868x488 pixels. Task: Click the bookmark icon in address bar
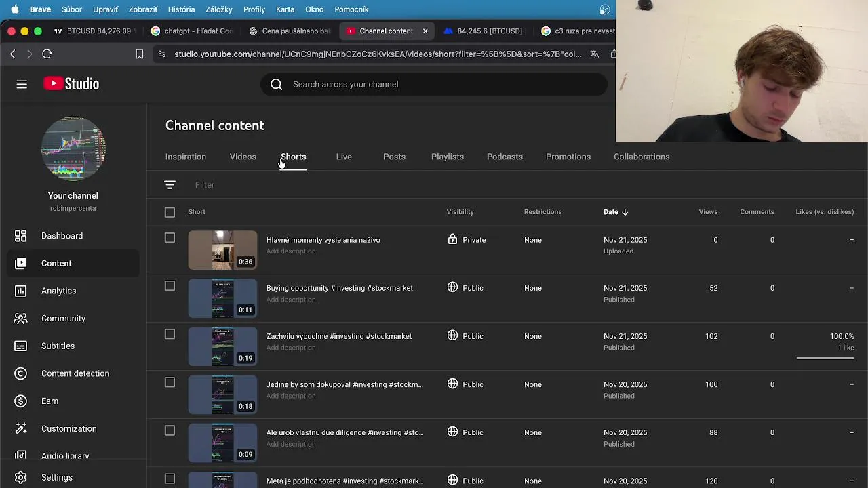pyautogui.click(x=139, y=54)
